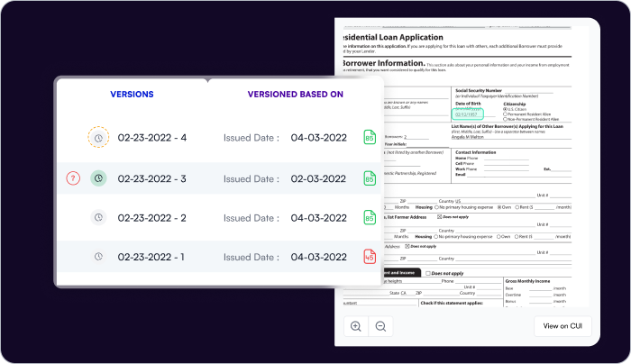Select the Permanent Resident Alien radio option
The height and width of the screenshot is (364, 631).
tap(506, 114)
